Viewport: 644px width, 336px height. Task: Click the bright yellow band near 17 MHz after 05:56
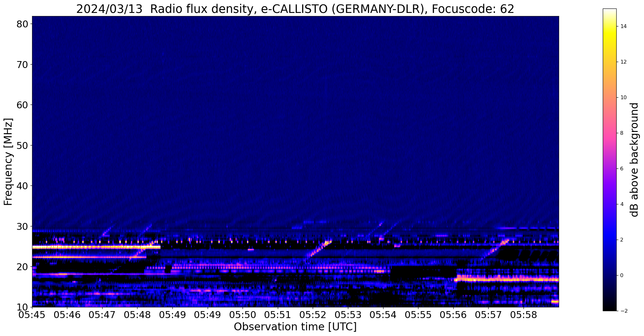pyautogui.click(x=507, y=279)
